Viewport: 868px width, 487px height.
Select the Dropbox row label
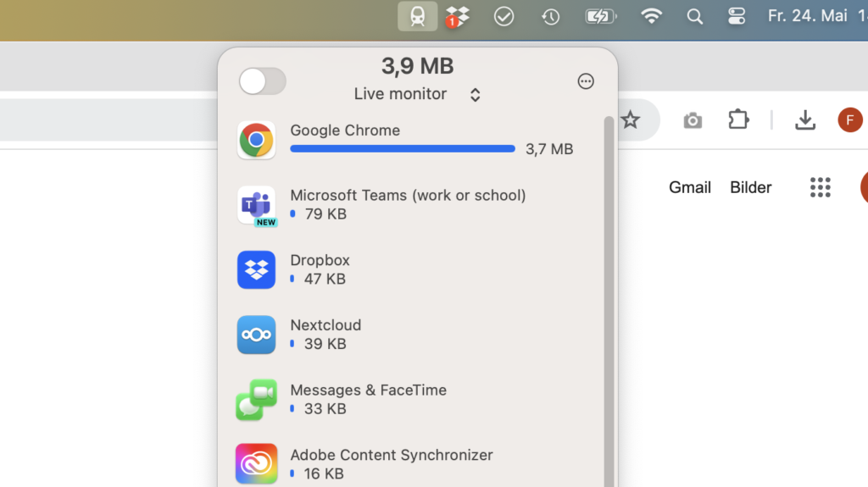pyautogui.click(x=320, y=260)
